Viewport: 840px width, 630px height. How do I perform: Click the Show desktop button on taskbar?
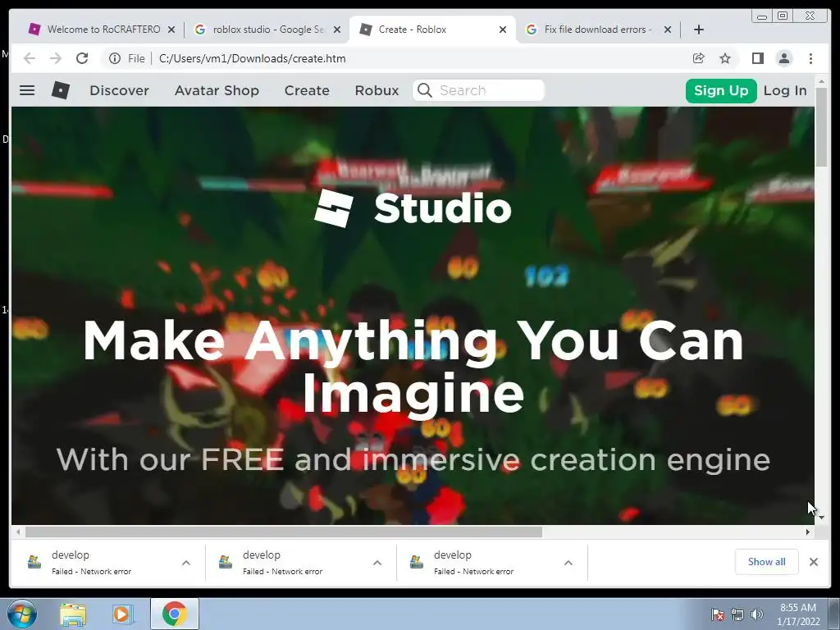835,614
